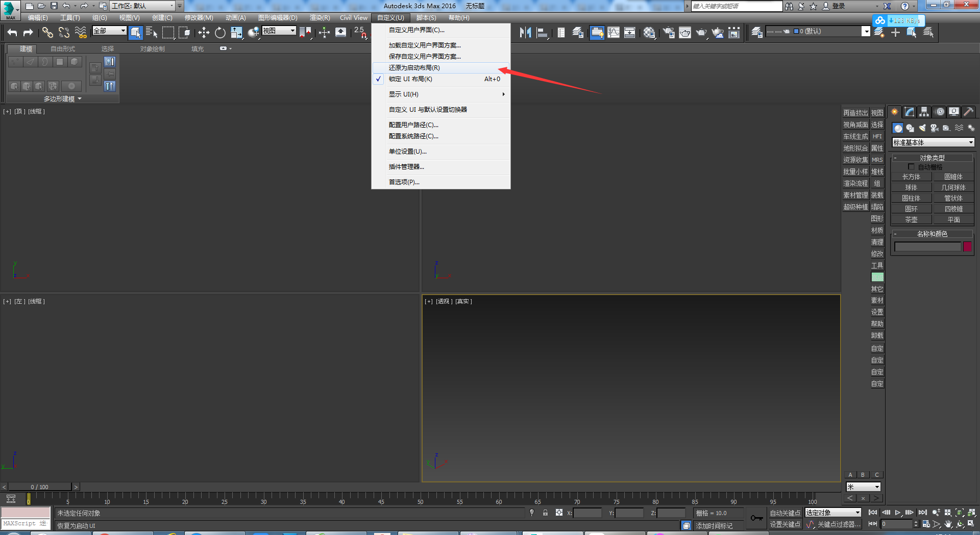Click the green color swatch in the plugin sidebar
The image size is (980, 535).
[877, 277]
